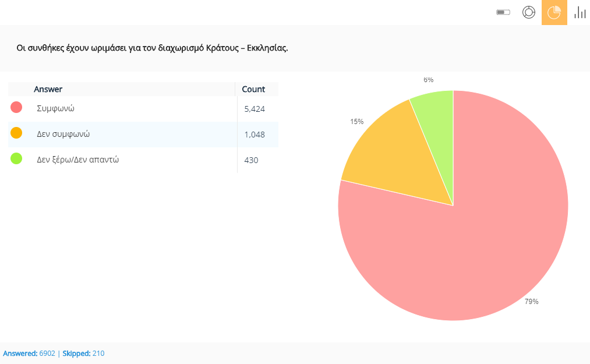
Task: Select the Συμφωνώ answer row
Action: [56, 108]
